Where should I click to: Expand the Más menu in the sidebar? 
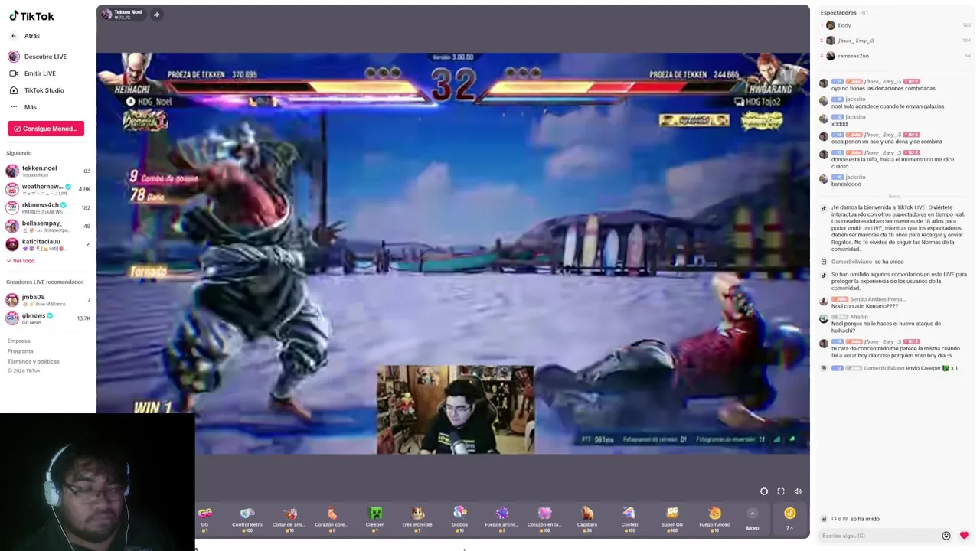23,107
